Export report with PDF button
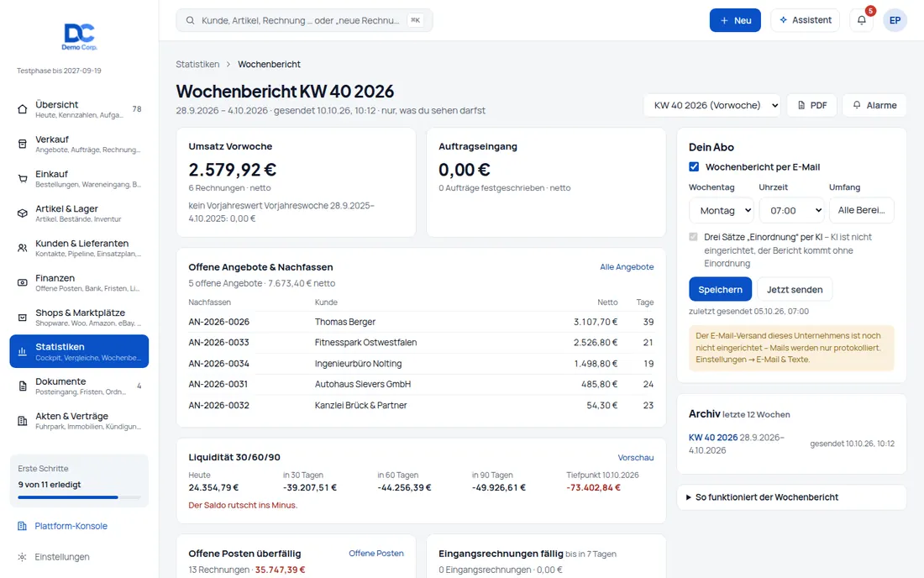Viewport: 924px width, 578px height. pos(811,106)
